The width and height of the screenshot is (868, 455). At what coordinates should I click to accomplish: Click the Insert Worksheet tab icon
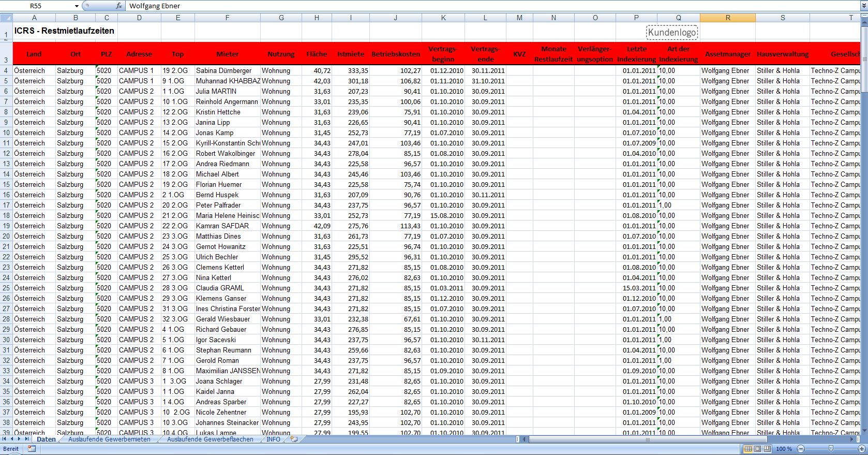[294, 439]
